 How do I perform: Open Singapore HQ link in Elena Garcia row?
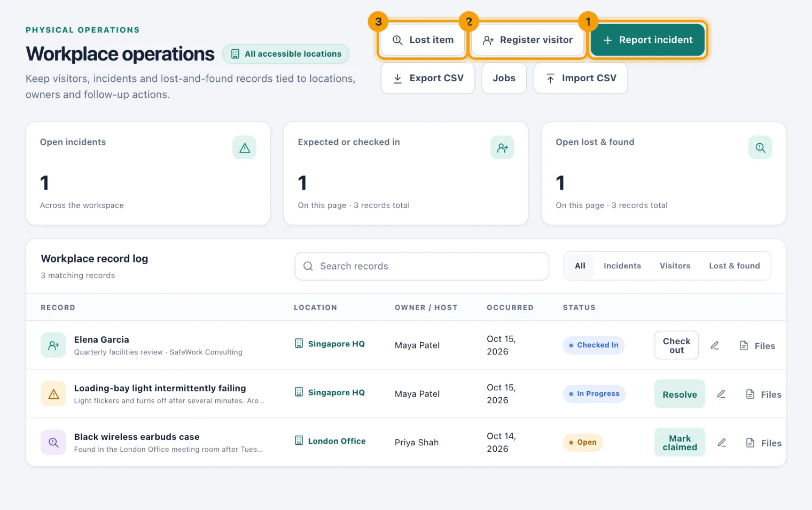330,344
